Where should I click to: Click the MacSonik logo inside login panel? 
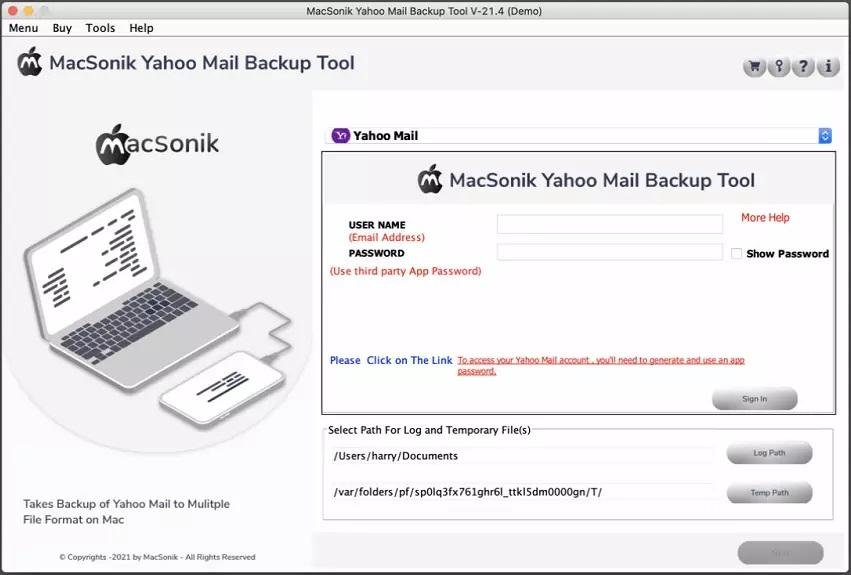point(430,179)
